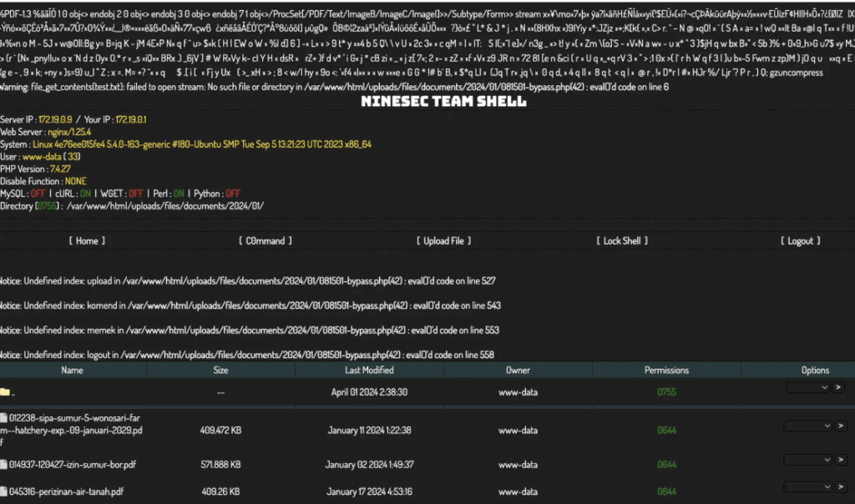Go to the [ Home ] menu link
The width and height of the screenshot is (855, 504).
[x=87, y=241]
